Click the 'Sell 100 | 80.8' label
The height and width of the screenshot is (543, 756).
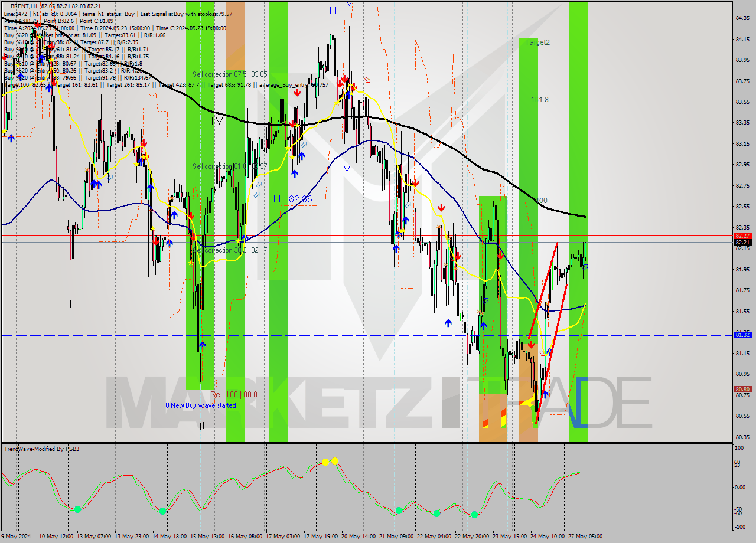(x=234, y=394)
